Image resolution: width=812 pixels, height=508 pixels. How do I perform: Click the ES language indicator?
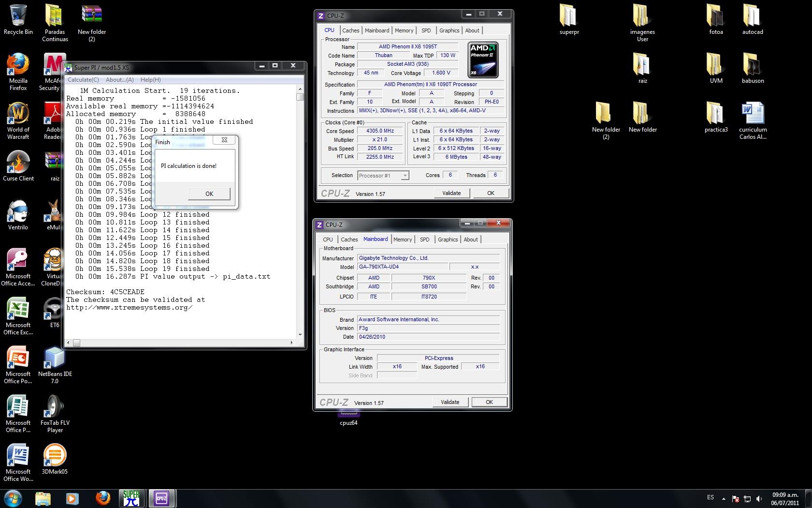710,497
